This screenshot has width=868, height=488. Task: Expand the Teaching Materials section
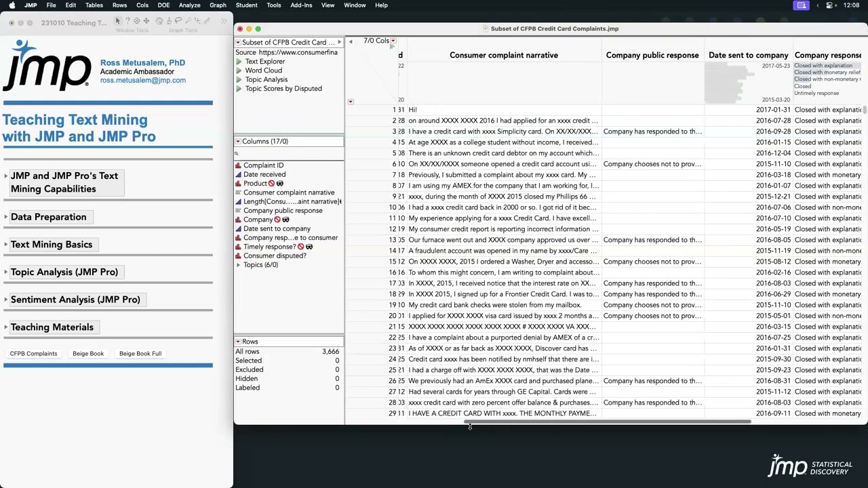pos(6,327)
